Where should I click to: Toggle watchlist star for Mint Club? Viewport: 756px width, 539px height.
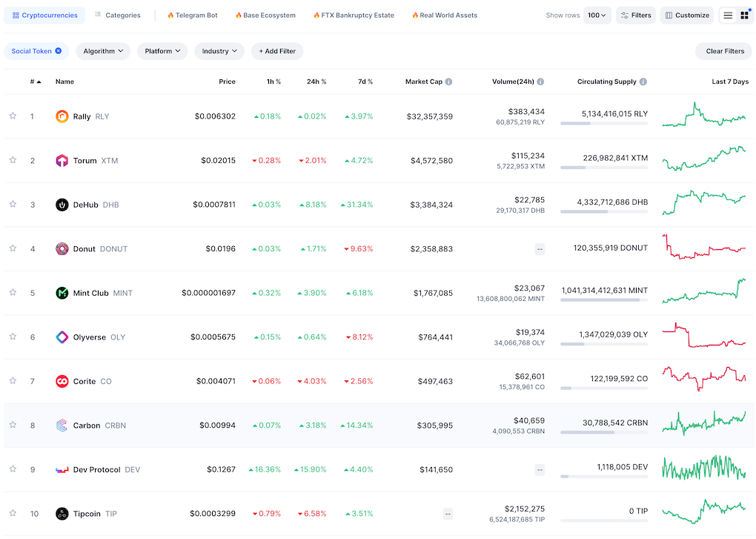click(x=13, y=292)
